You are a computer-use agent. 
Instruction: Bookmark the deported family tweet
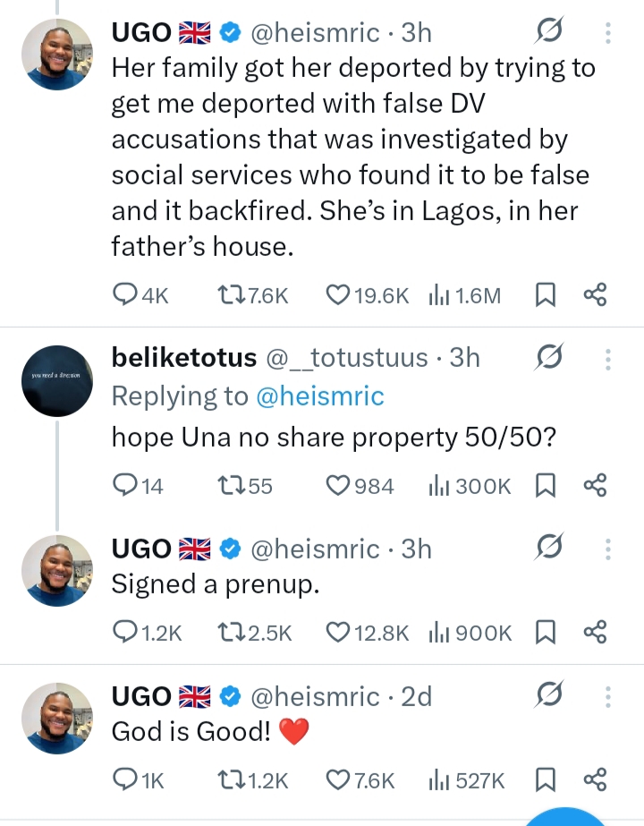coord(545,294)
